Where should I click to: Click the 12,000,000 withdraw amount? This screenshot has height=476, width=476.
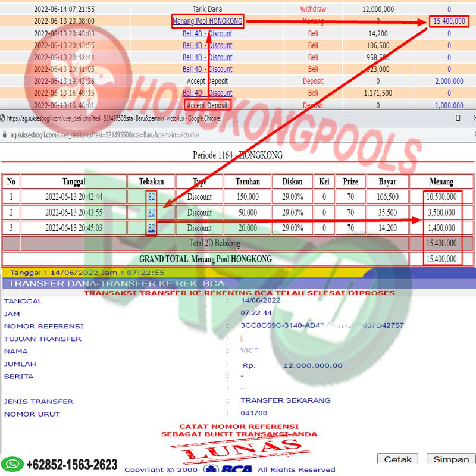click(x=378, y=9)
